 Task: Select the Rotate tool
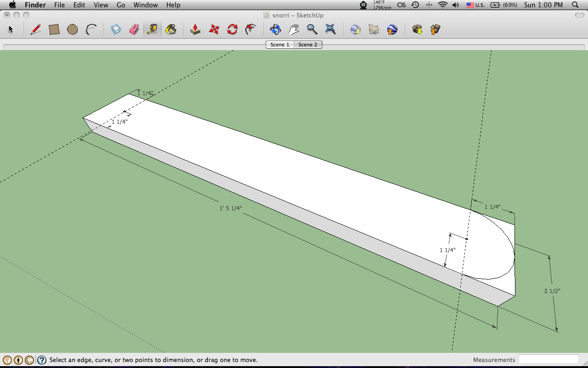(x=232, y=30)
